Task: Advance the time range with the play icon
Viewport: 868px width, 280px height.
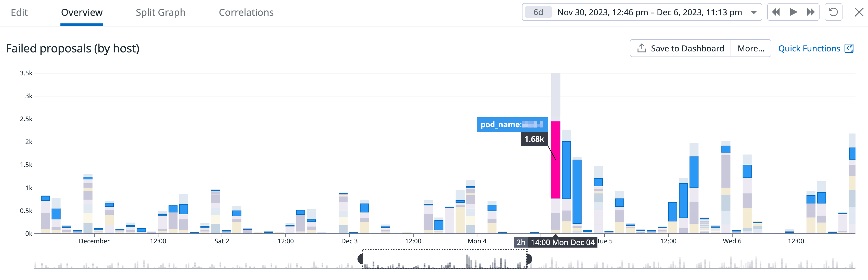Action: (793, 12)
